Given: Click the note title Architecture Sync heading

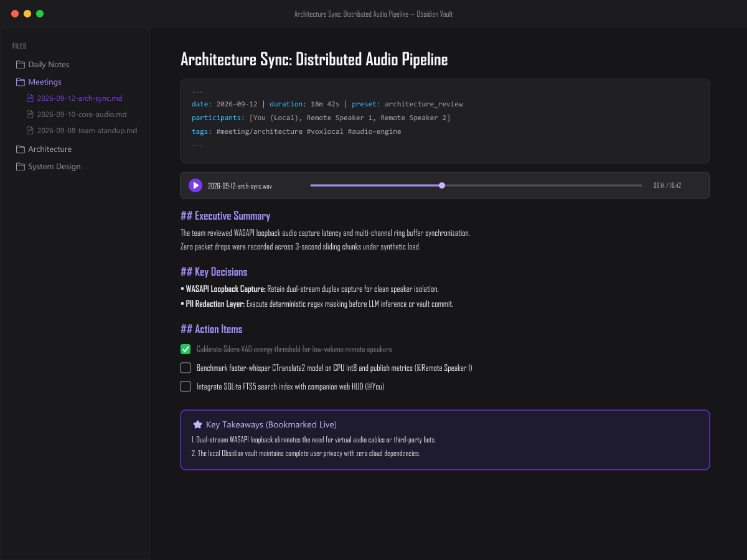Looking at the screenshot, I should [314, 60].
